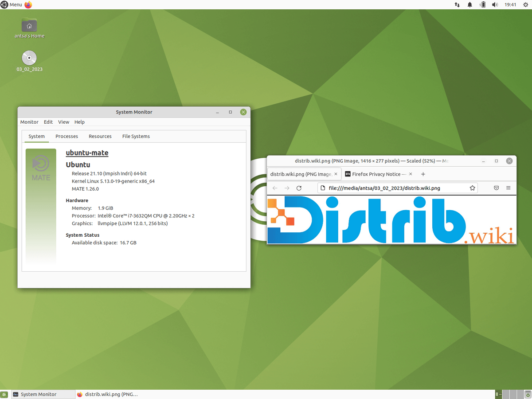Open Monitor menu in System Monitor

click(x=29, y=122)
